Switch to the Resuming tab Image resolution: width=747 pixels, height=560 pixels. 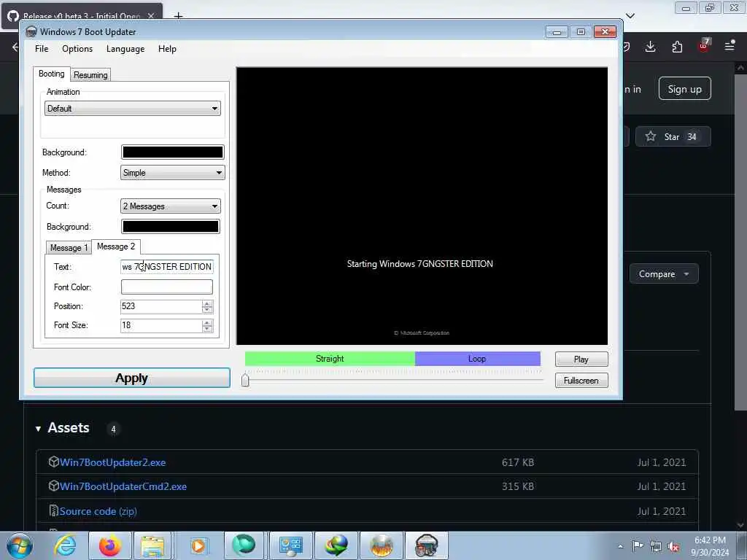[x=90, y=75]
